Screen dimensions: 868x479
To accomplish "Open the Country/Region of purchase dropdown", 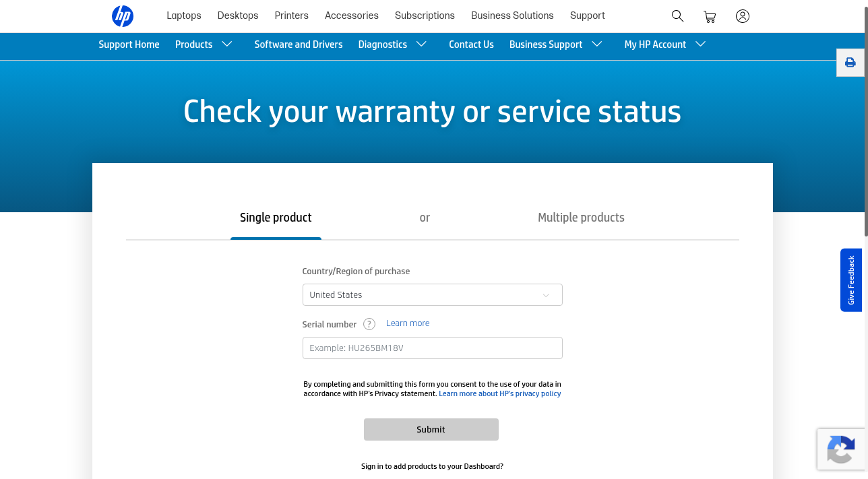I will 432,295.
